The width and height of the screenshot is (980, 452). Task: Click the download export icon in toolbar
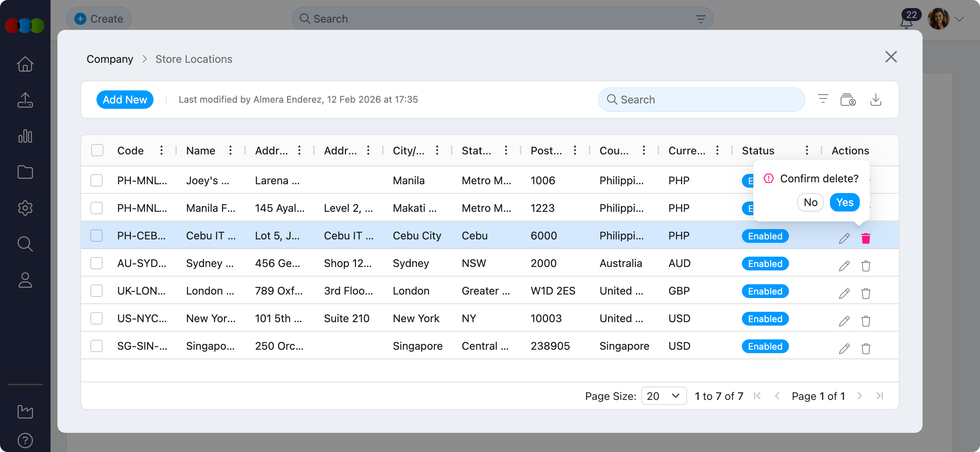[875, 100]
